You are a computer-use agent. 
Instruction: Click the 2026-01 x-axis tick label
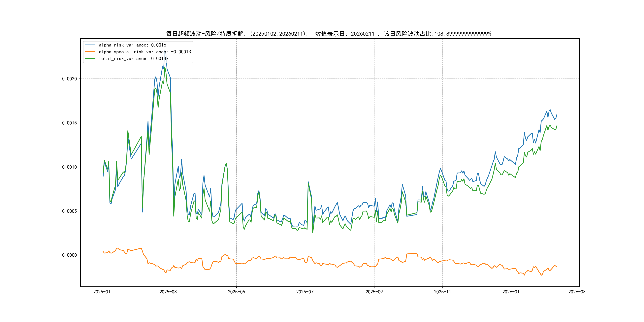point(511,292)
